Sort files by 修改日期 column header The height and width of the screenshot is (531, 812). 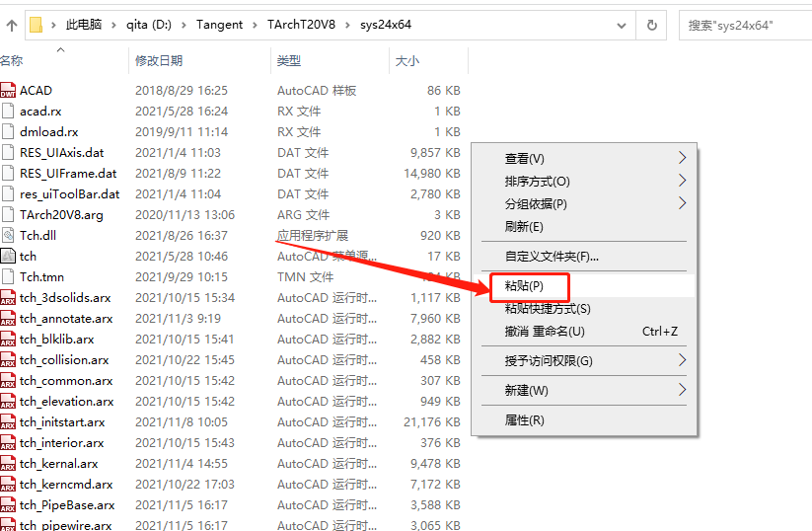(158, 61)
